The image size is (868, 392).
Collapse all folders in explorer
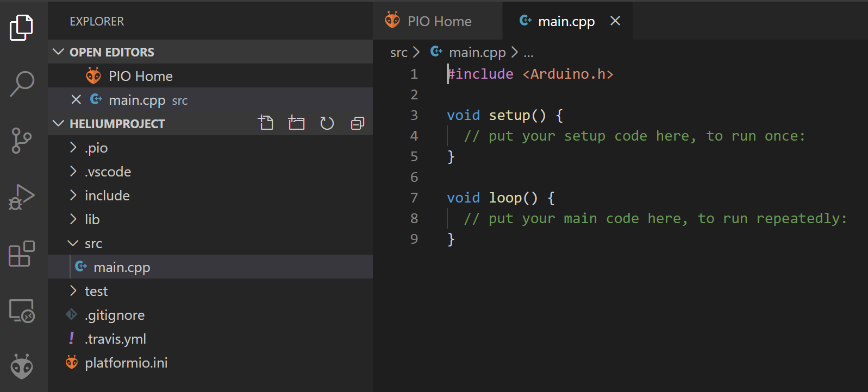(x=357, y=123)
